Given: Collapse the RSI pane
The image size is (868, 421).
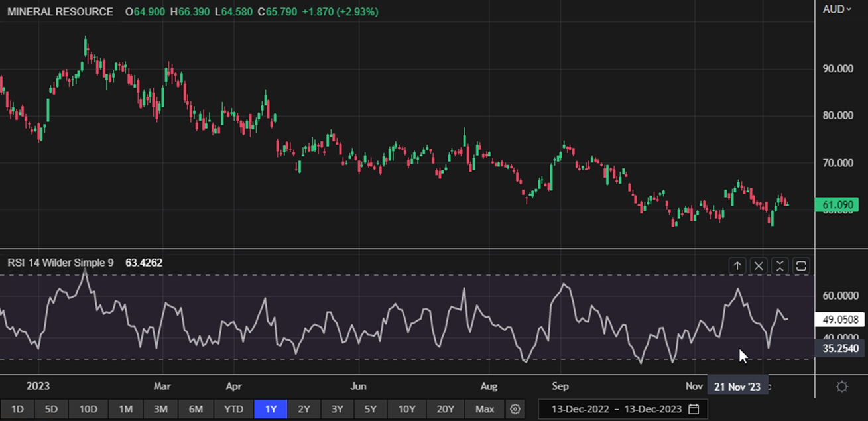Looking at the screenshot, I should point(780,266).
